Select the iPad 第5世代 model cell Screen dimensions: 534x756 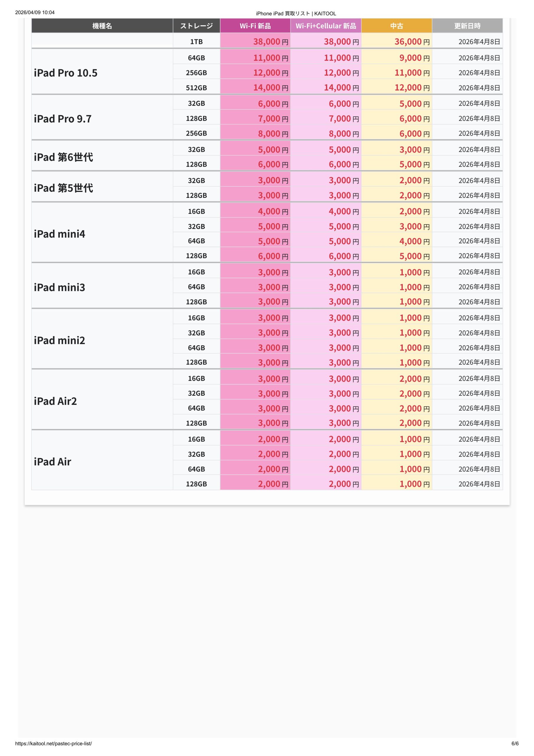(x=63, y=188)
